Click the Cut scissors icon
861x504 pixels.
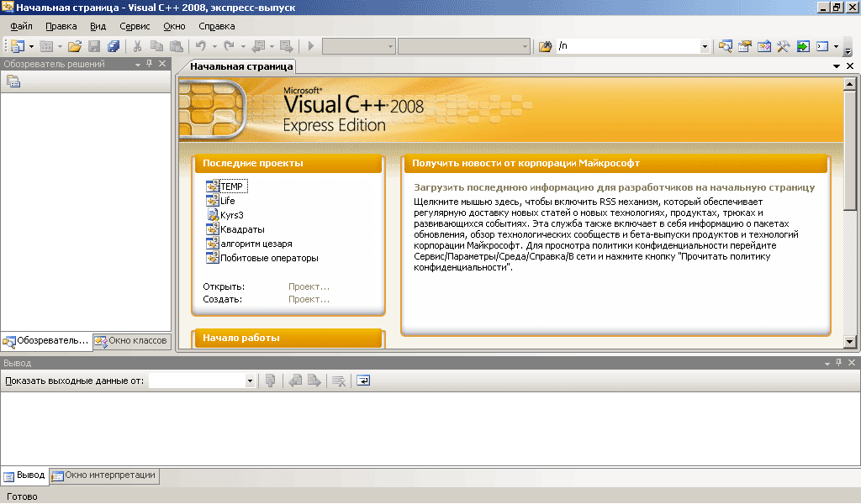click(137, 46)
